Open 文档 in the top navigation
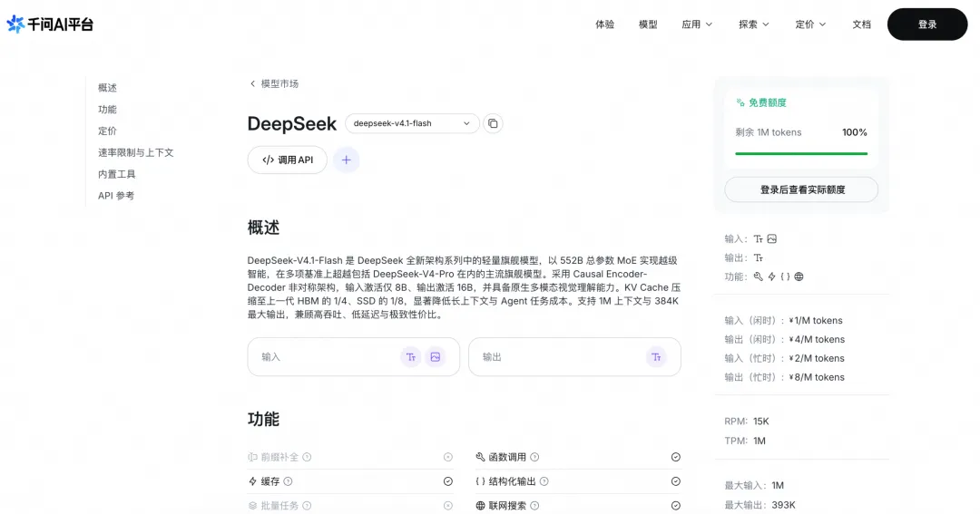Screen dimensions: 980x514 click(x=862, y=24)
